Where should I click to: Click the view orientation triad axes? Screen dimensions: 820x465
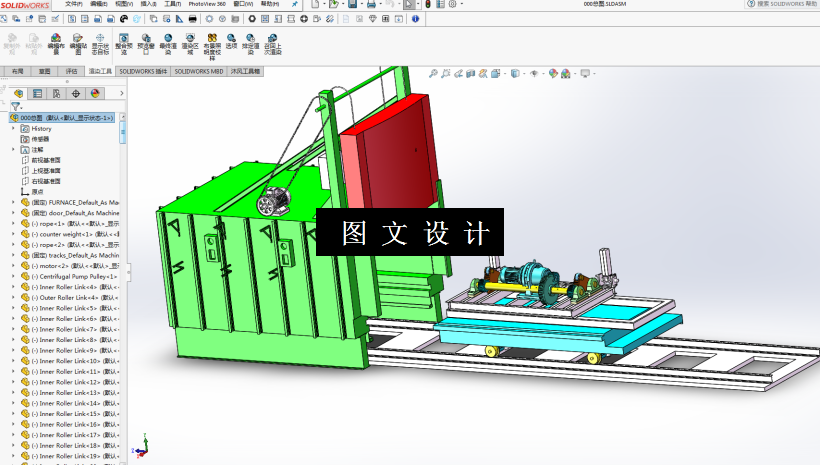[142, 446]
